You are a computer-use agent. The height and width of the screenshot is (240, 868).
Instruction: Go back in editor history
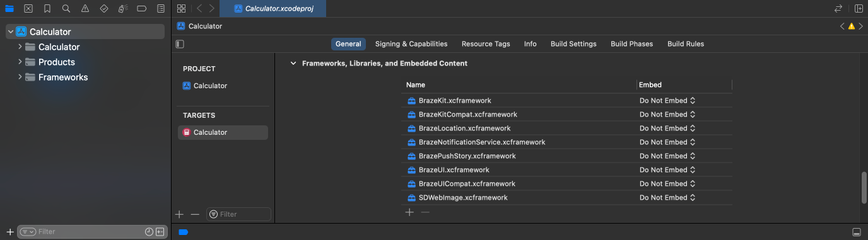click(x=199, y=9)
